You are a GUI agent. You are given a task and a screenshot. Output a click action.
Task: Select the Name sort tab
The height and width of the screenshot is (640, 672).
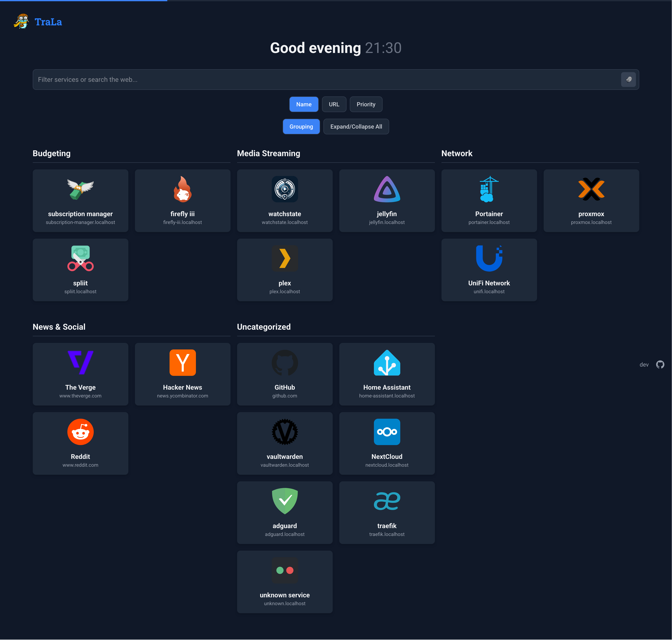coord(304,104)
